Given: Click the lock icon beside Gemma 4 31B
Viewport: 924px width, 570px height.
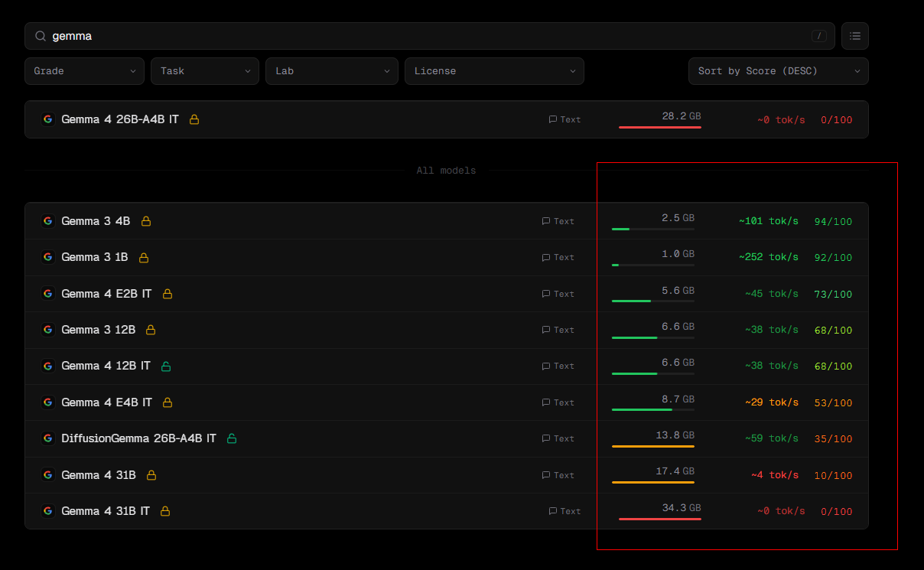Looking at the screenshot, I should [151, 475].
